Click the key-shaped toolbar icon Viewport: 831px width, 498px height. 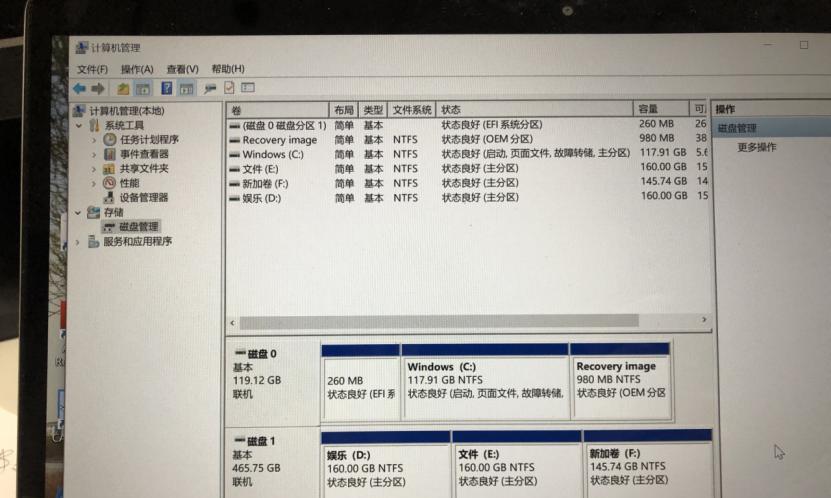210,88
